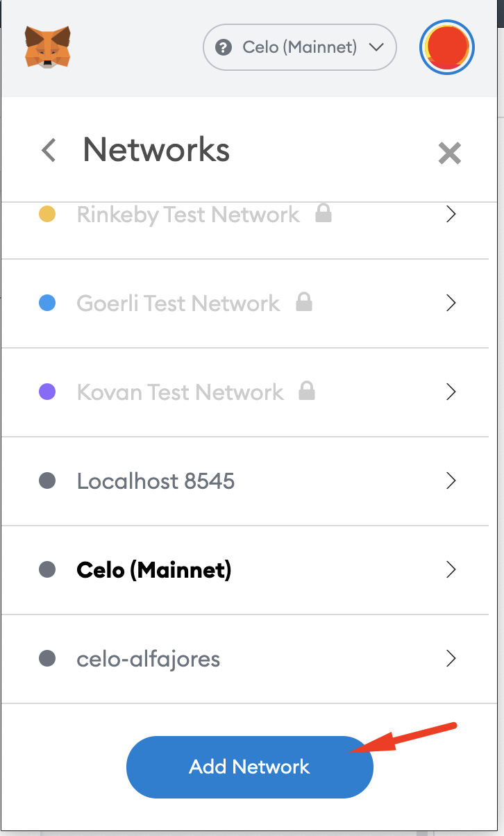
Task: Click the Add Network button
Action: 250,767
